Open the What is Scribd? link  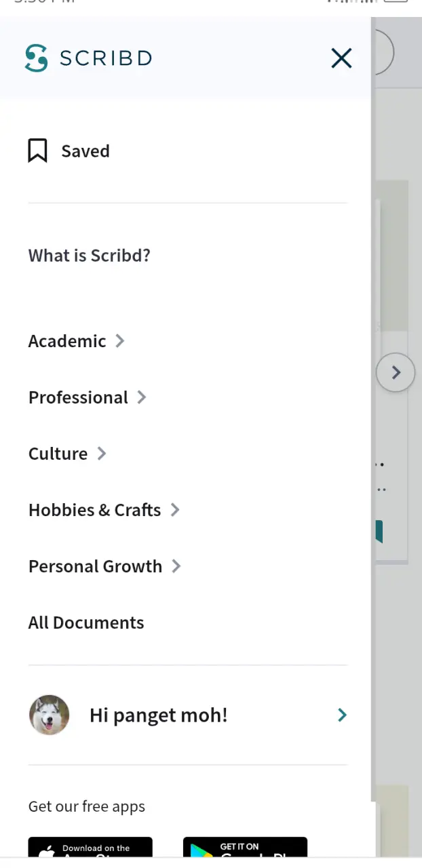[89, 256]
